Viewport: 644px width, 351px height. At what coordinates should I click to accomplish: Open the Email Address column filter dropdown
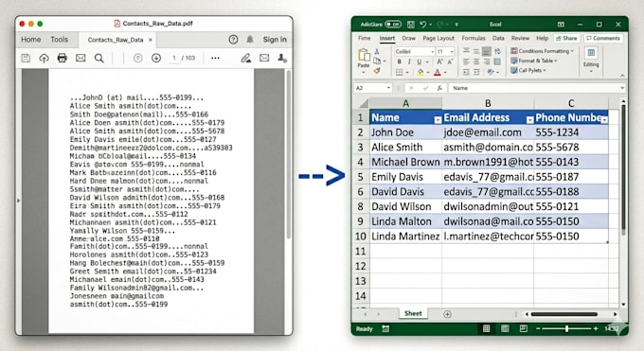point(529,120)
